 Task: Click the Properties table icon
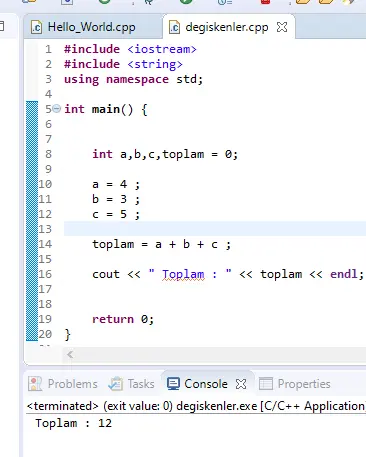tap(266, 384)
